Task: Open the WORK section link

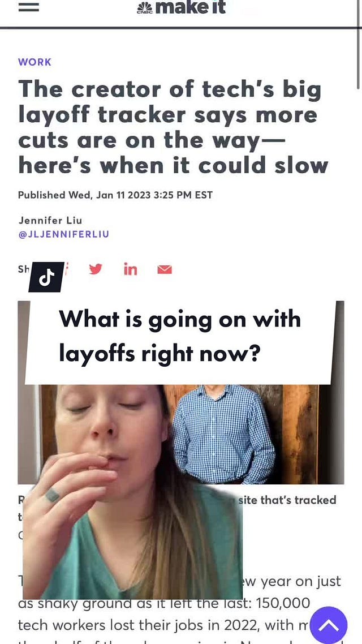Action: pyautogui.click(x=35, y=62)
